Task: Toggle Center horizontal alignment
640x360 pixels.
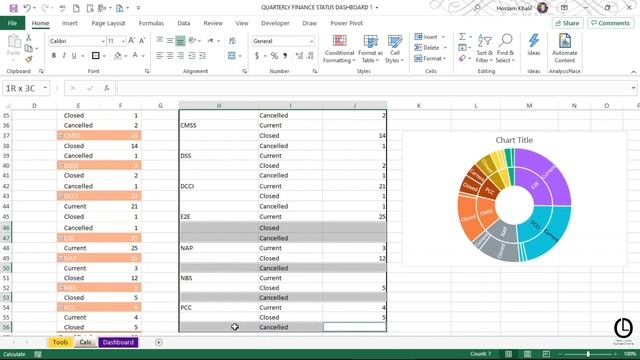Action: pyautogui.click(x=170, y=56)
